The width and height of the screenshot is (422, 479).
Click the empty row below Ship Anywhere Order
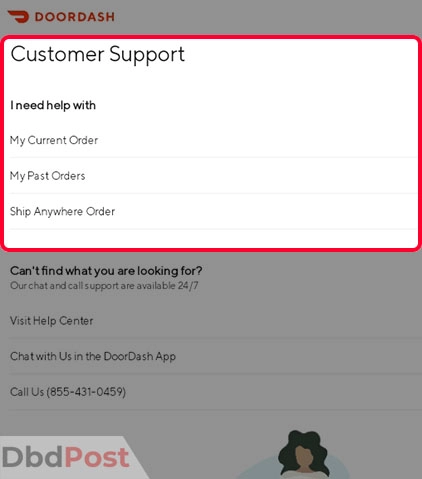[212, 238]
